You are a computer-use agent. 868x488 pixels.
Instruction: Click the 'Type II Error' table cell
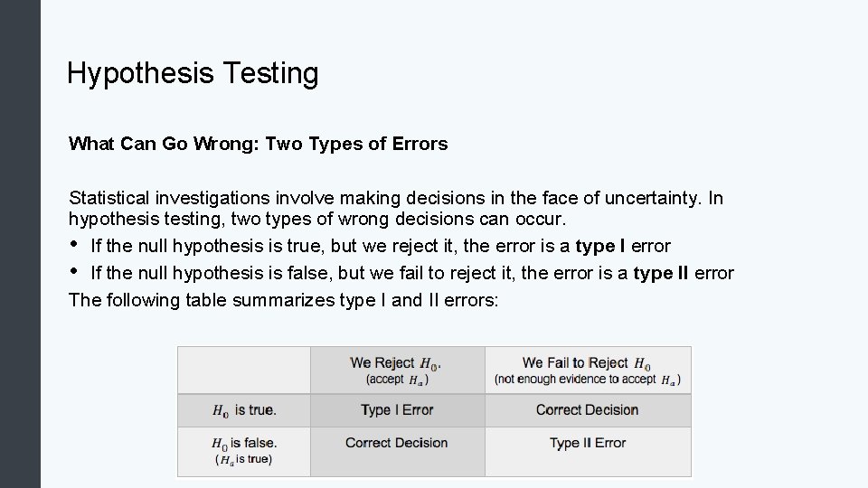point(587,443)
